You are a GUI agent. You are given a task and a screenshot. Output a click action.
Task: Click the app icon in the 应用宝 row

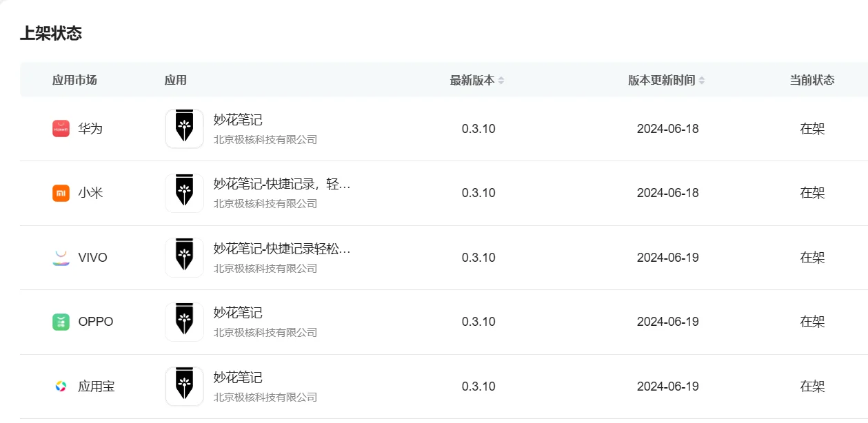point(184,385)
